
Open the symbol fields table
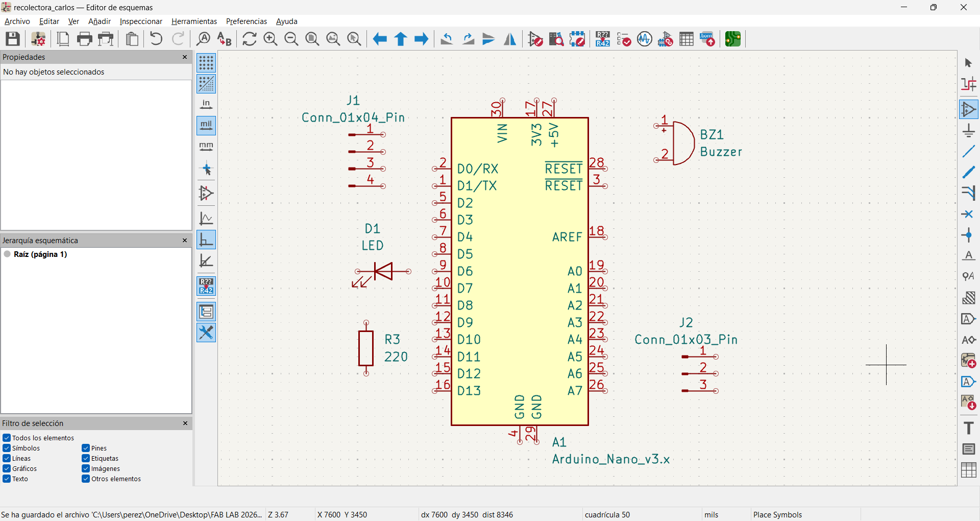pos(687,39)
